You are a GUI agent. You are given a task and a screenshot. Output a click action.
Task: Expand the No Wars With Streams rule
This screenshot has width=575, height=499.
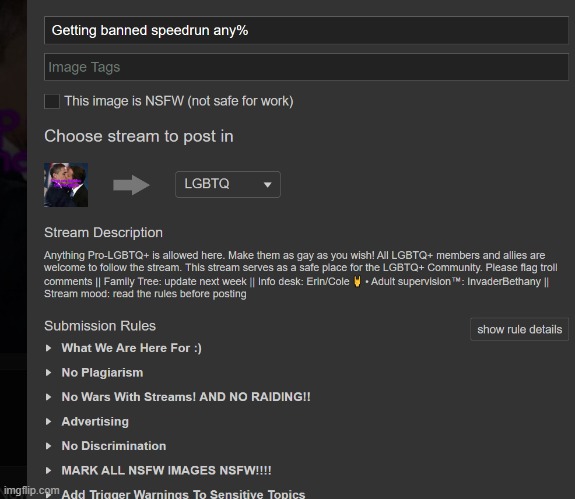(186, 397)
